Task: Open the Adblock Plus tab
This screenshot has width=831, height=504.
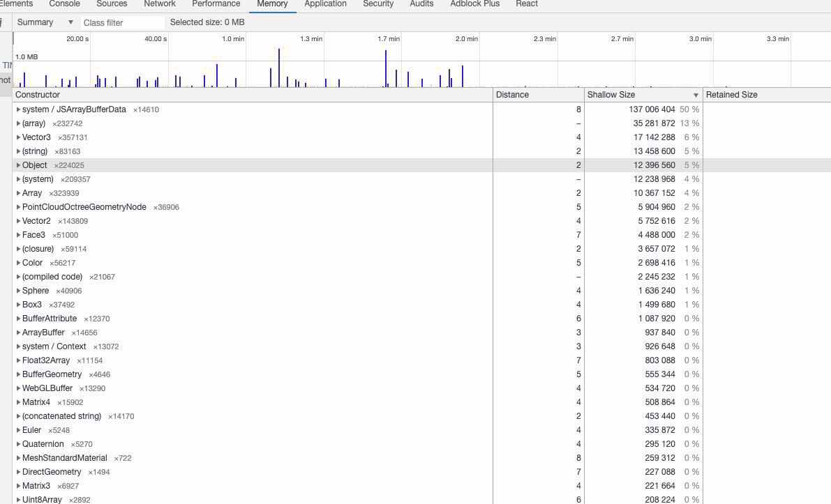Action: point(475,3)
